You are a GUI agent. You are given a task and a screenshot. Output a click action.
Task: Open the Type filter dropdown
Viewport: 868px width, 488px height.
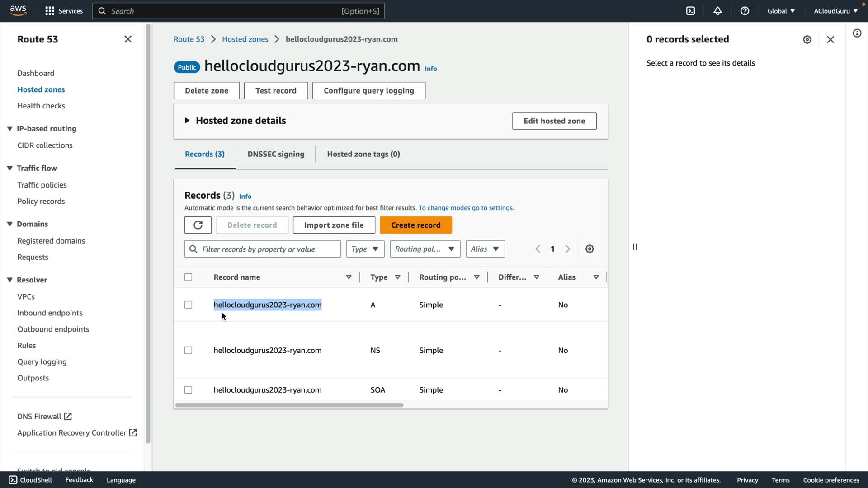365,249
